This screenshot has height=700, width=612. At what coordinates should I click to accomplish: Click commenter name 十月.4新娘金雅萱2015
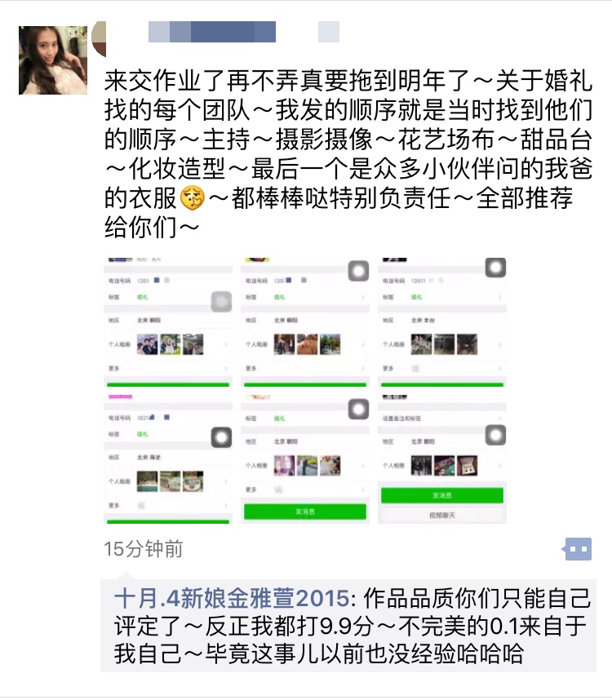coord(232,598)
